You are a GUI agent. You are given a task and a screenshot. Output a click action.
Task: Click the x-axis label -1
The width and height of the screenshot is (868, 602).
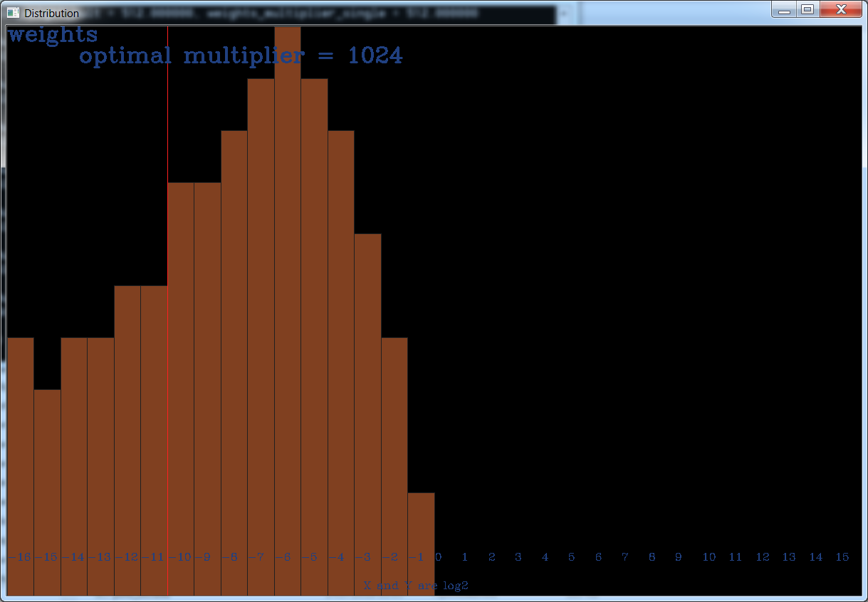(417, 557)
